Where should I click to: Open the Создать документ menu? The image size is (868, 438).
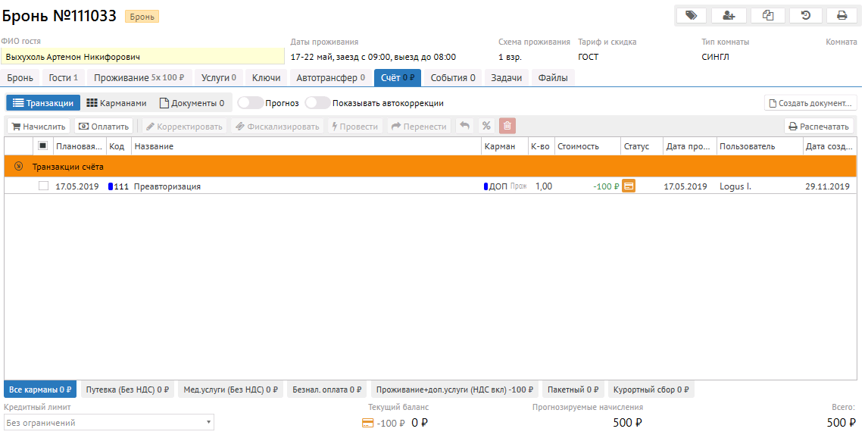(x=810, y=103)
